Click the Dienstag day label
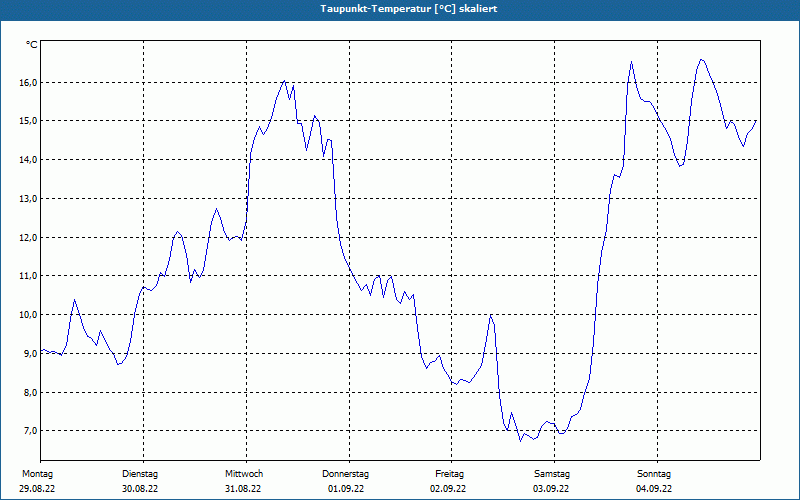Screen dimensions: 800x500 click(140, 474)
